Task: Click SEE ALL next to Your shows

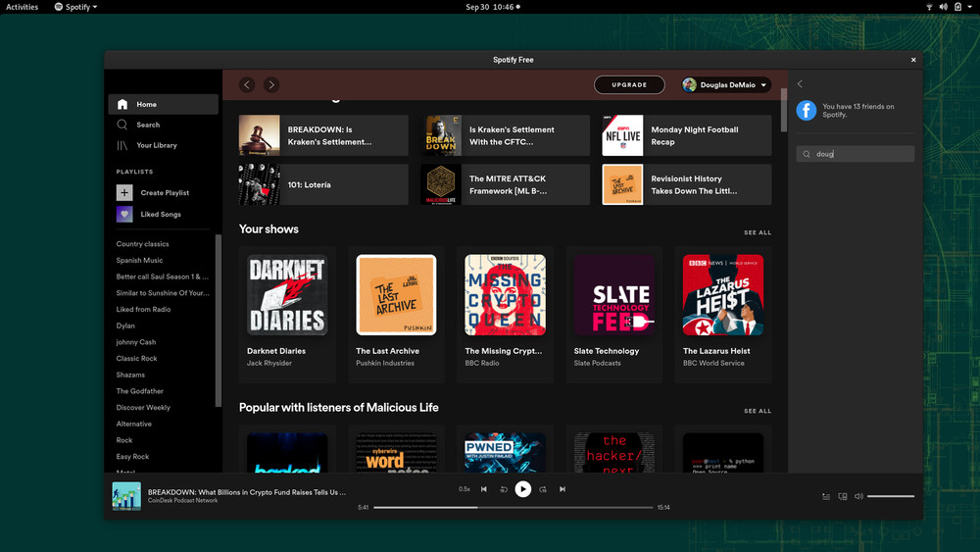Action: [x=758, y=233]
